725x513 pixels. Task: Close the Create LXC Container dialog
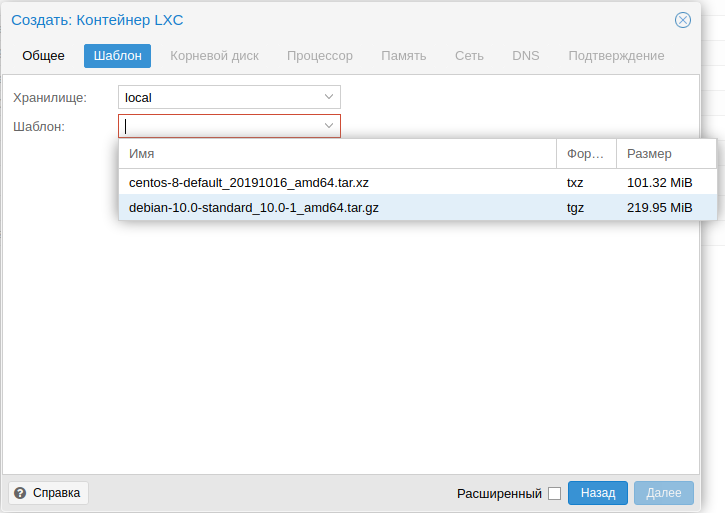pyautogui.click(x=682, y=20)
